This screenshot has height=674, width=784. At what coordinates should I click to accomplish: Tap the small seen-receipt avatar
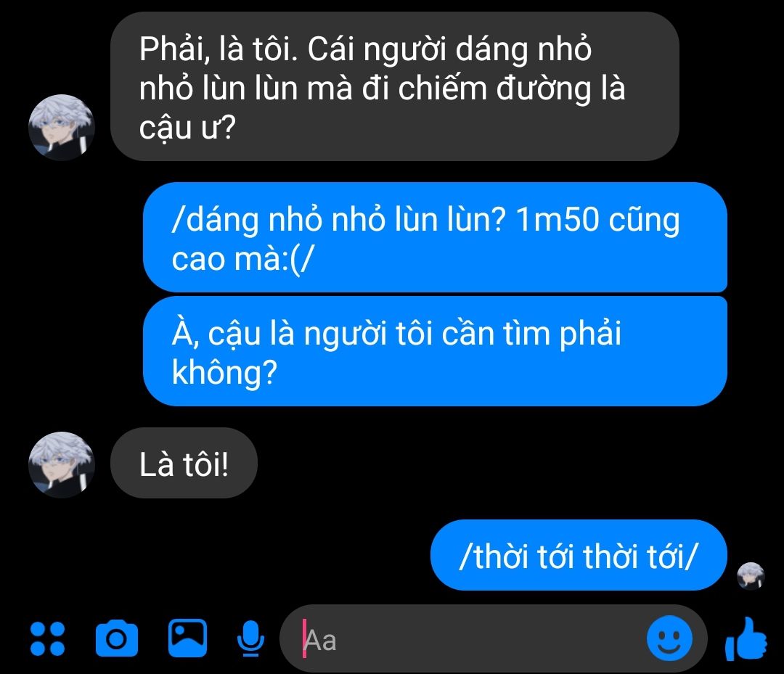coord(751,576)
